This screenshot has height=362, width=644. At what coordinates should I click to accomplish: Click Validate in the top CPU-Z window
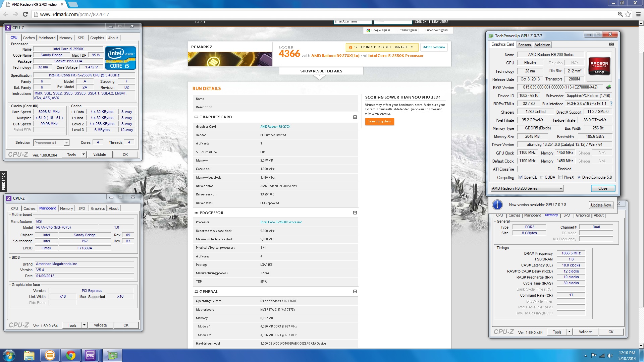[100, 155]
